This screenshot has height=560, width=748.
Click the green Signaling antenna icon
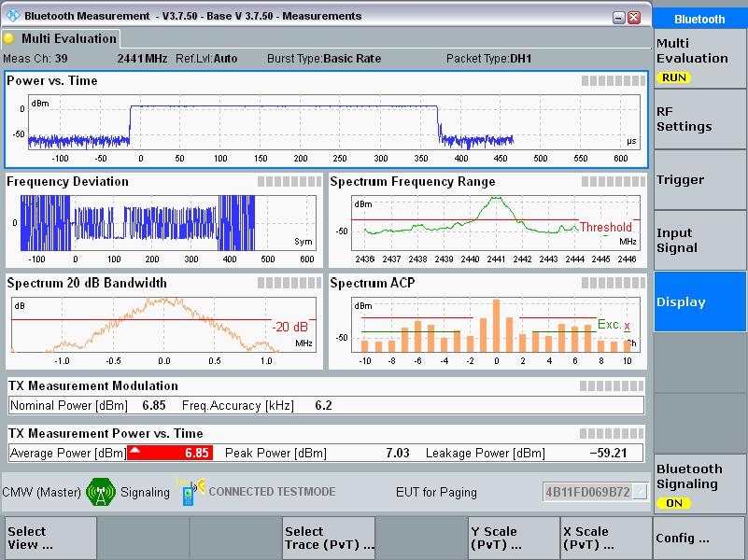pyautogui.click(x=101, y=492)
